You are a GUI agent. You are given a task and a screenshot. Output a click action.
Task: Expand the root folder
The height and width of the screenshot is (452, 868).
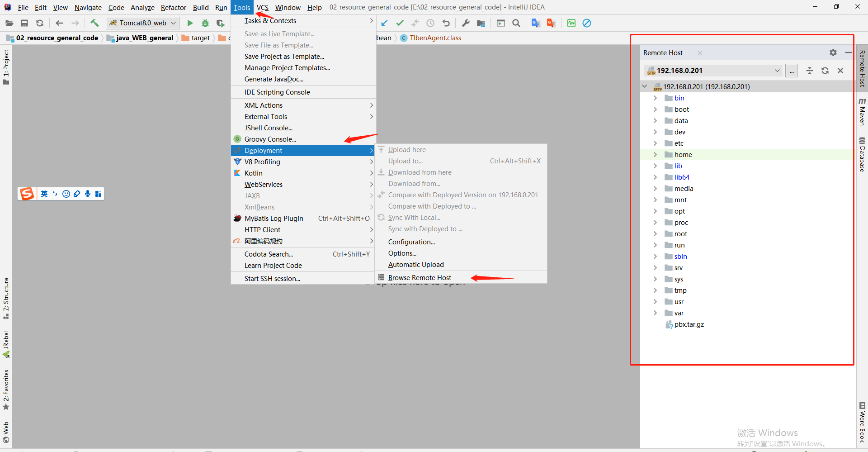(655, 233)
